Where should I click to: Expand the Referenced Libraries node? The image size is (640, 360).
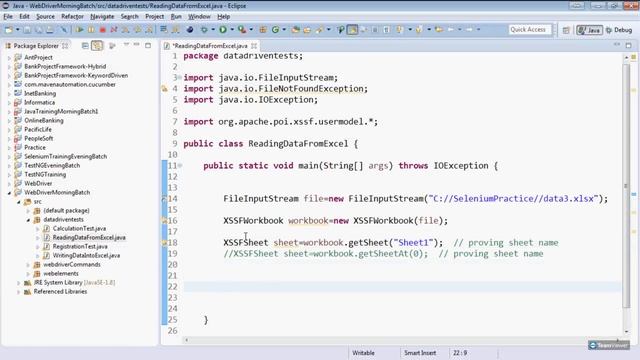[x=18, y=291]
